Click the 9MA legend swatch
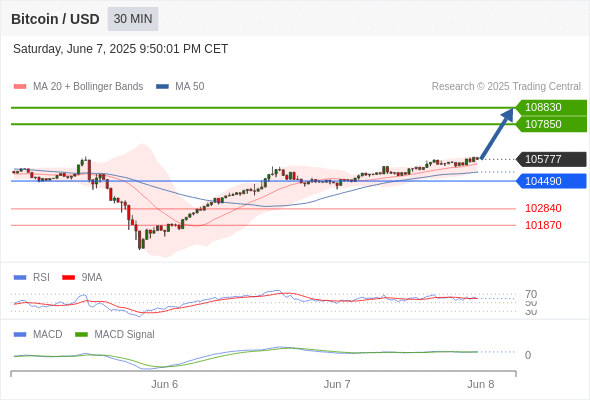The image size is (590, 400). [x=68, y=278]
